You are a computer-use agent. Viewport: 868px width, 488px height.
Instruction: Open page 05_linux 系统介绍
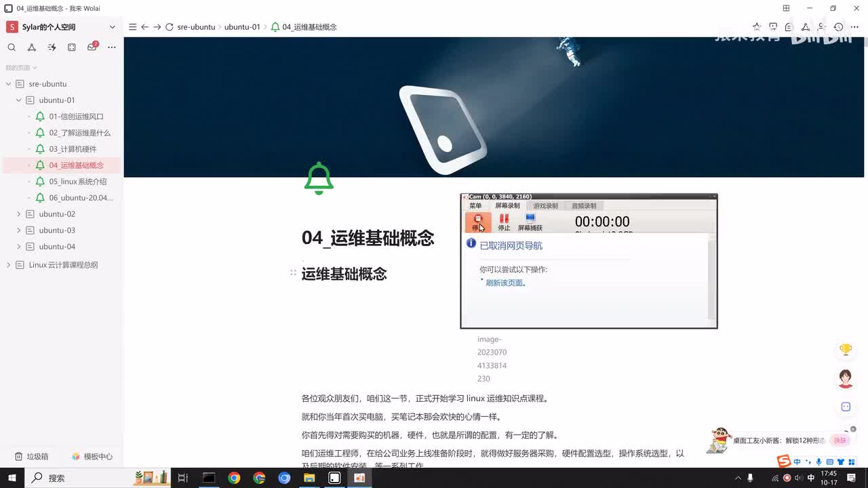click(77, 182)
